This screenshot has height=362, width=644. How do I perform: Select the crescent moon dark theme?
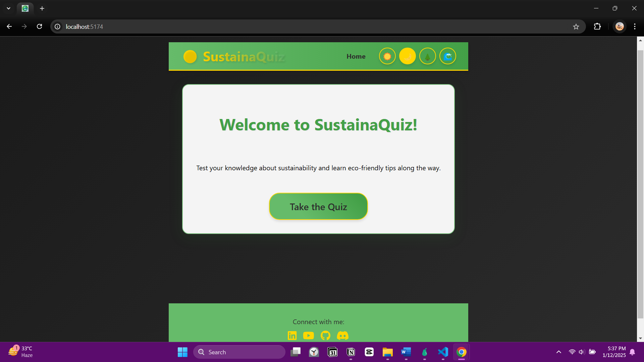click(x=407, y=56)
